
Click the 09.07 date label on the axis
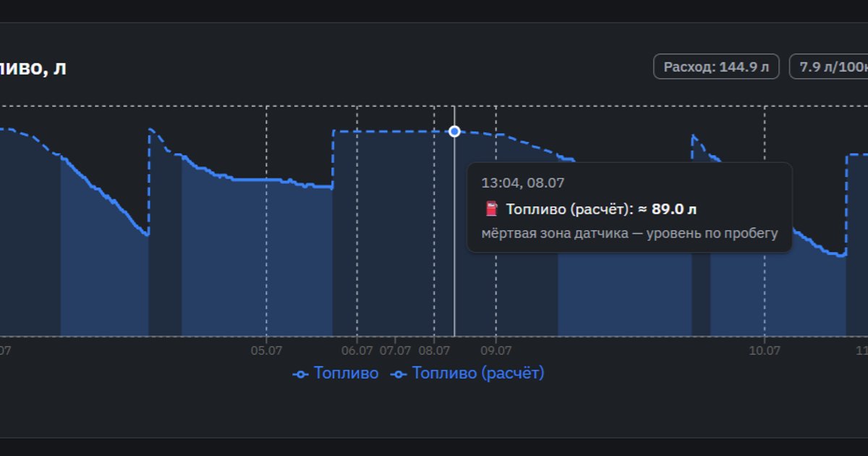(x=496, y=350)
